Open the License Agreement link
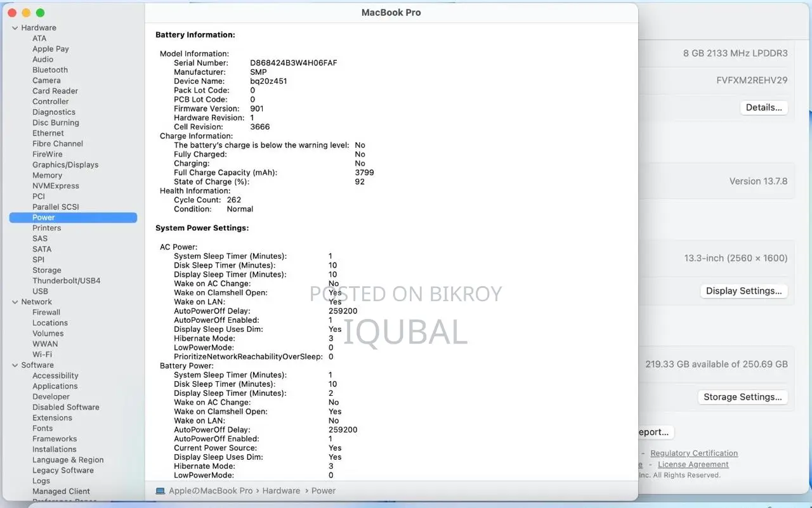This screenshot has height=508, width=812. coord(693,465)
